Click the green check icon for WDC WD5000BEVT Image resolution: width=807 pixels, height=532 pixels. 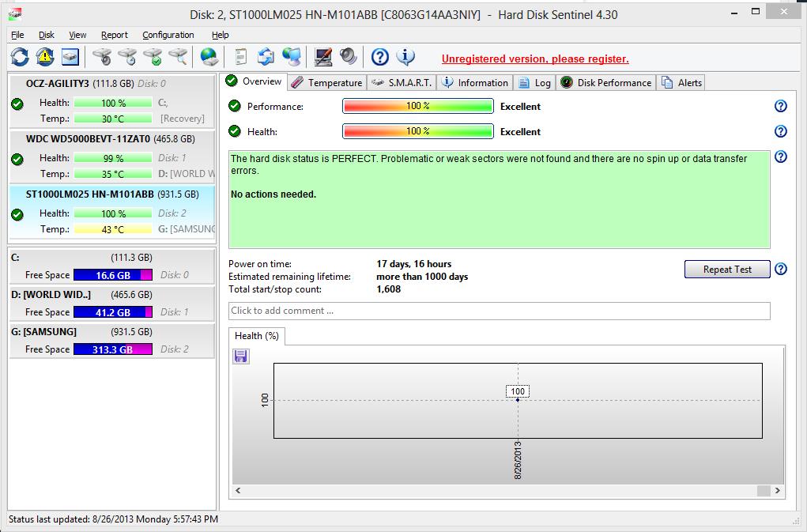point(17,159)
